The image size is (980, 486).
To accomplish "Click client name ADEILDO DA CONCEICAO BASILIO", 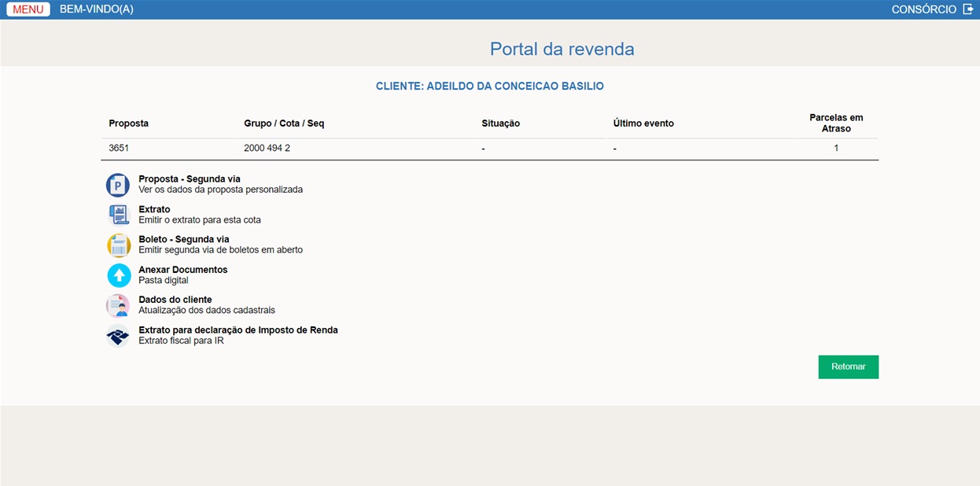I will pyautogui.click(x=489, y=86).
